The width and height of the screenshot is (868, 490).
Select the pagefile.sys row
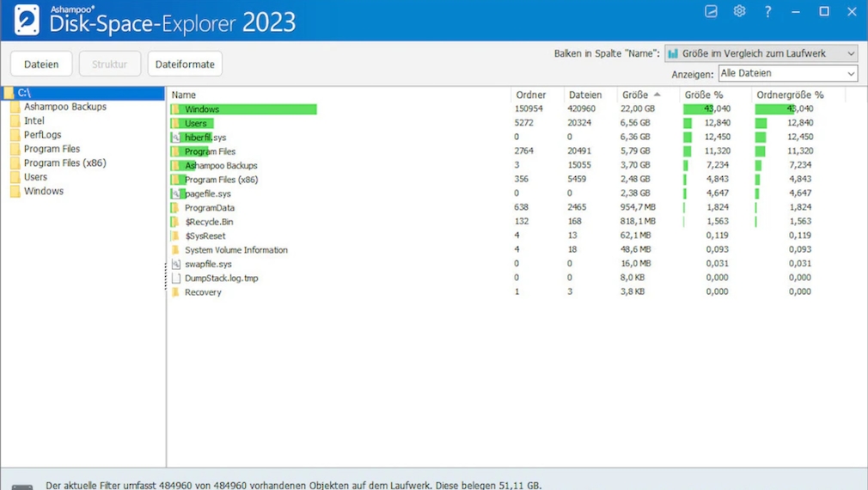pos(506,193)
